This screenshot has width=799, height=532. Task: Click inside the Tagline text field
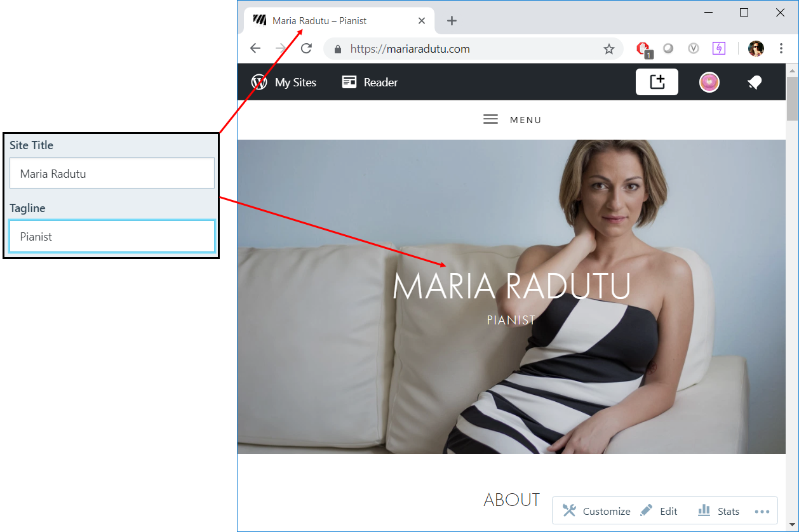(112, 236)
